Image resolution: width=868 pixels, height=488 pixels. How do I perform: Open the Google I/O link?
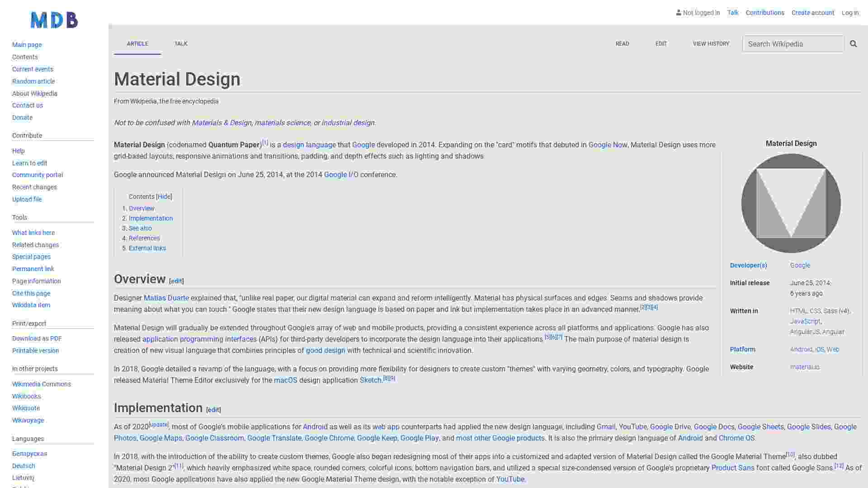click(x=341, y=175)
